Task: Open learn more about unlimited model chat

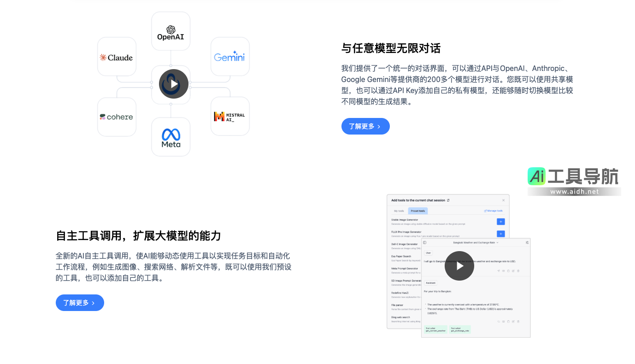Action: click(365, 126)
